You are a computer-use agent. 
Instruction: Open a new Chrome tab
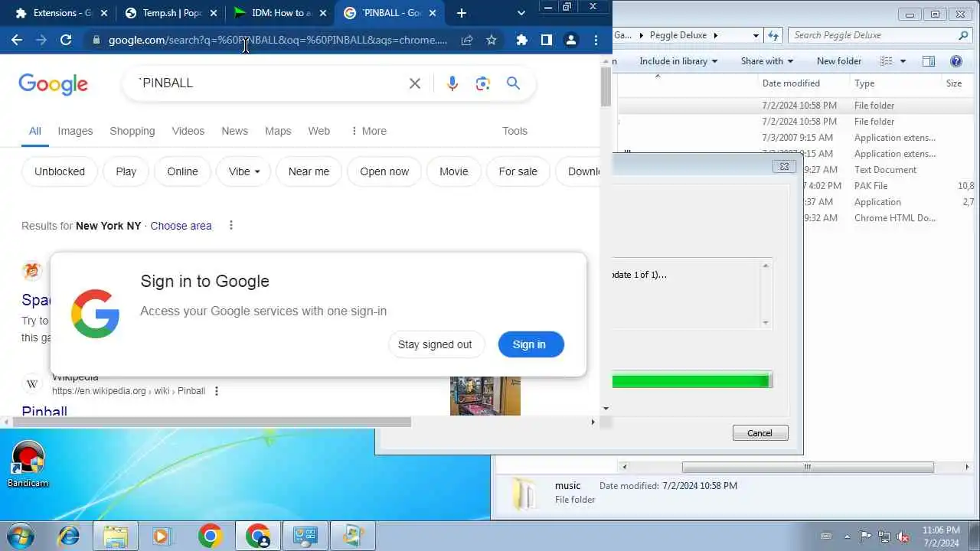pyautogui.click(x=461, y=13)
